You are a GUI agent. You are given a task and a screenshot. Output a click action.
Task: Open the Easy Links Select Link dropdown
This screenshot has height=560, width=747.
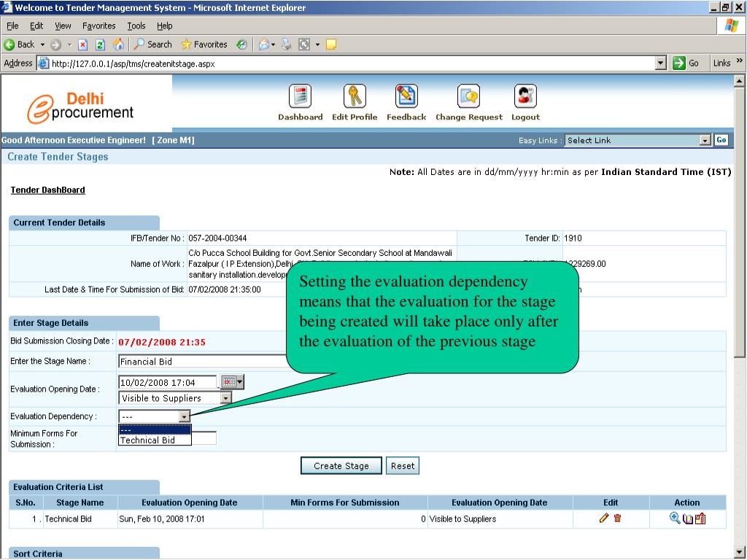(x=705, y=140)
